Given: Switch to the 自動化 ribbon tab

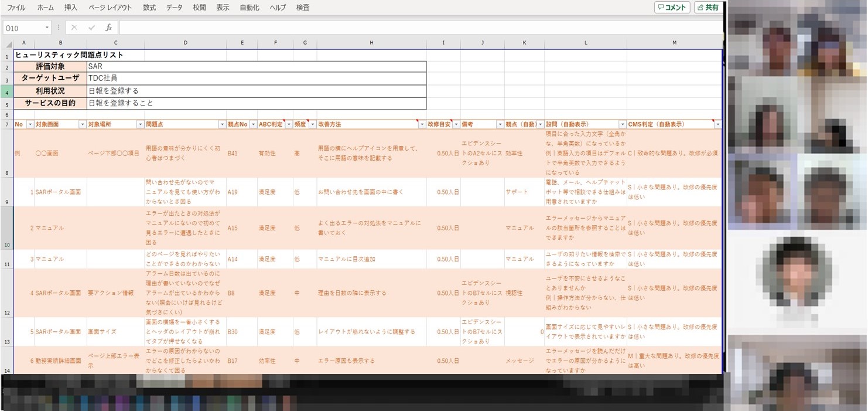Looking at the screenshot, I should coord(250,8).
